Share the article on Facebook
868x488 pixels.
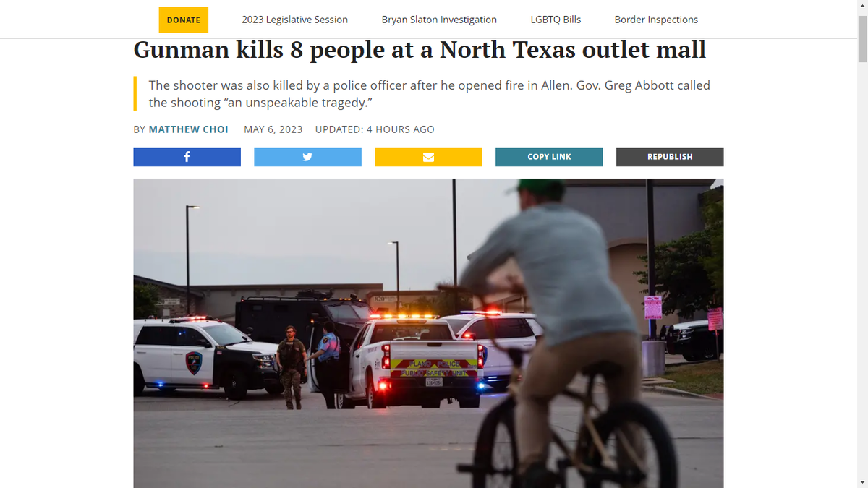click(x=187, y=157)
